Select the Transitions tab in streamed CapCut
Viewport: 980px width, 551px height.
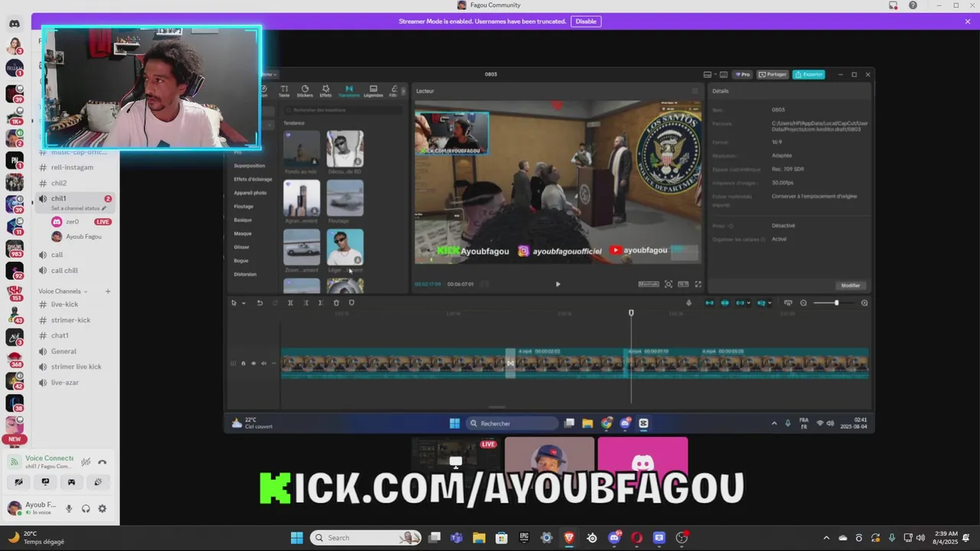(349, 91)
